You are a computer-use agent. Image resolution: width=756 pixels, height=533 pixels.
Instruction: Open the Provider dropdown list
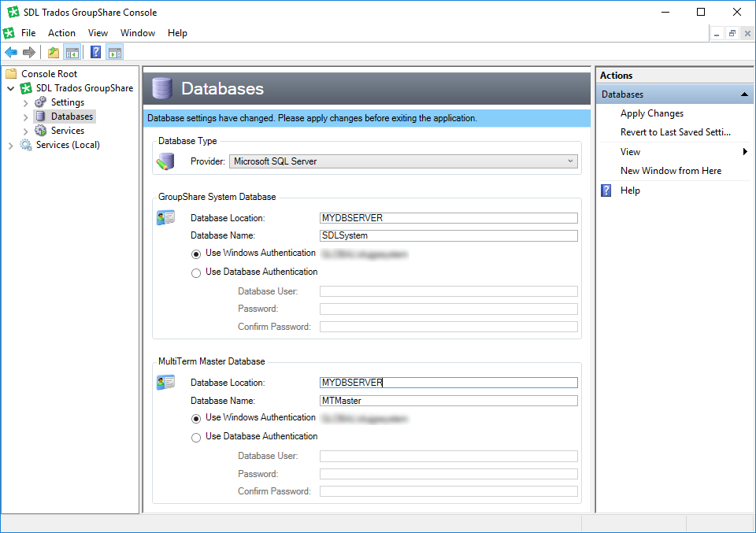(x=570, y=161)
